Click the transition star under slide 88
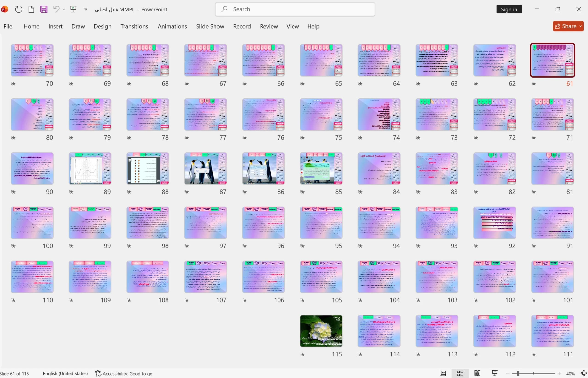The height and width of the screenshot is (378, 588). (129, 192)
